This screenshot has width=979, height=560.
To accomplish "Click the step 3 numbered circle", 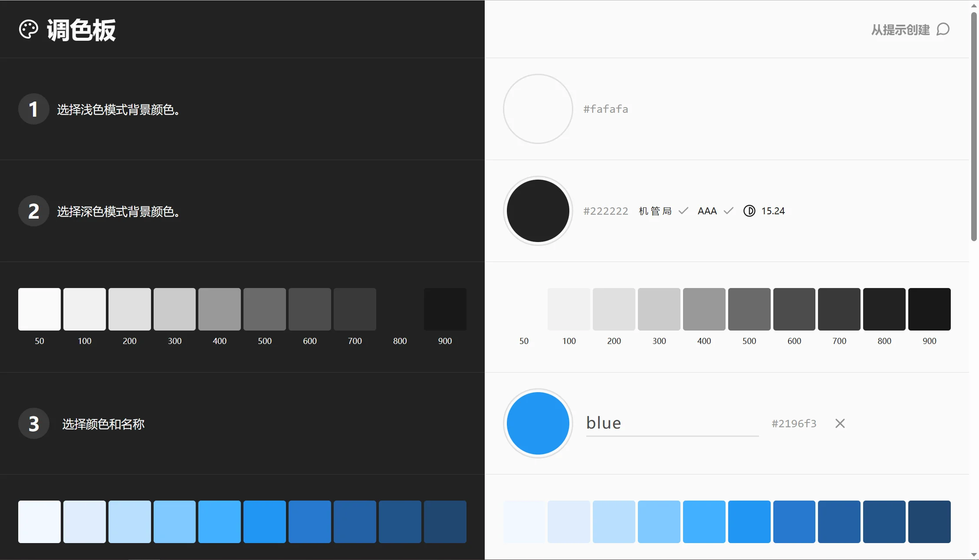I will [33, 424].
